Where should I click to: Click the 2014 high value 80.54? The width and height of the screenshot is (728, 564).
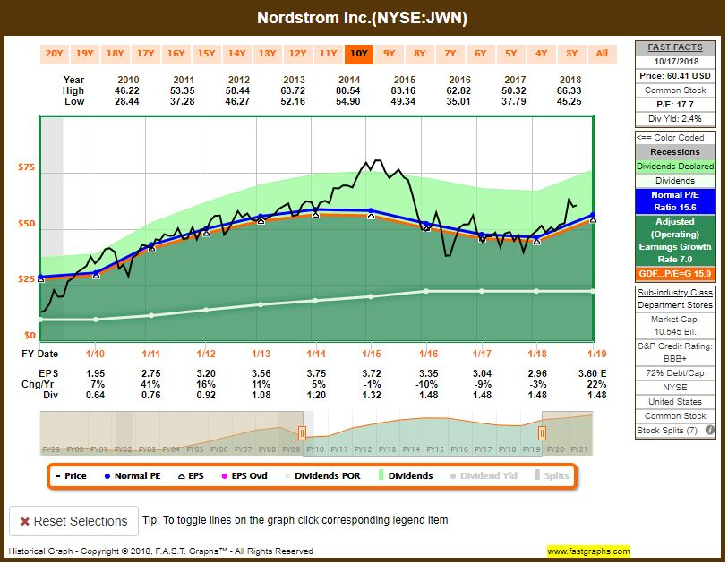(349, 90)
